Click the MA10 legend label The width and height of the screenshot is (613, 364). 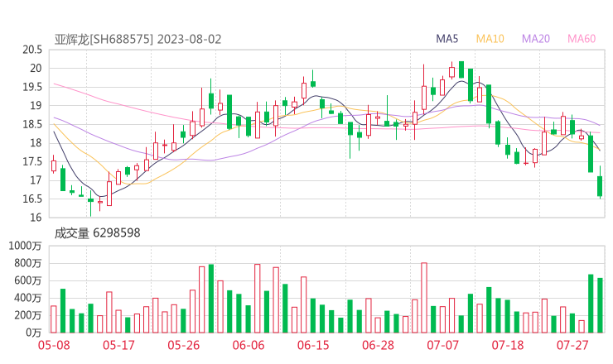coord(490,39)
